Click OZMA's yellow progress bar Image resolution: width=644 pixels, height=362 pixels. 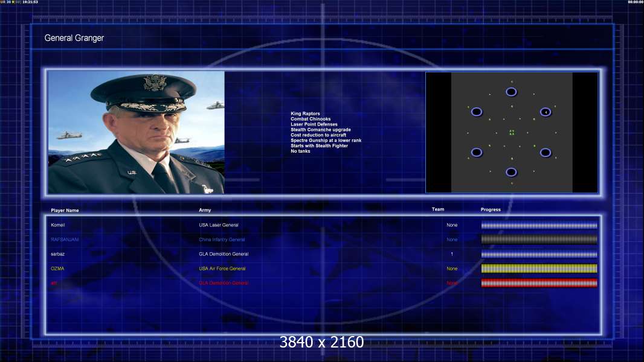coord(539,268)
